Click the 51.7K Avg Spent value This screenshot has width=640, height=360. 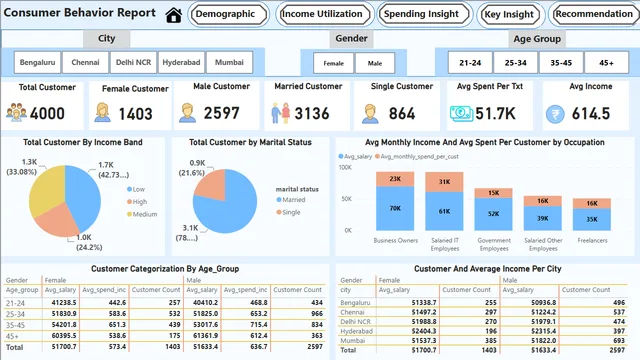[496, 113]
